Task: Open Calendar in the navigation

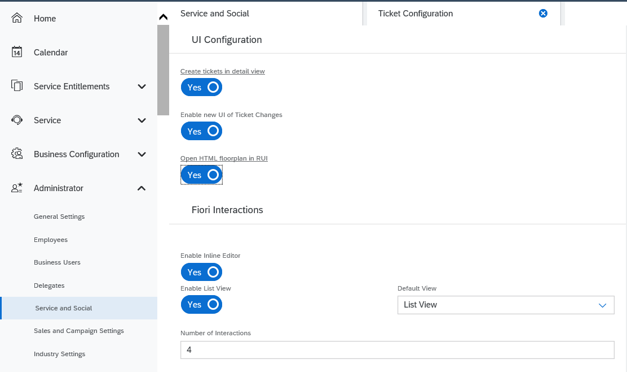Action: click(x=51, y=52)
